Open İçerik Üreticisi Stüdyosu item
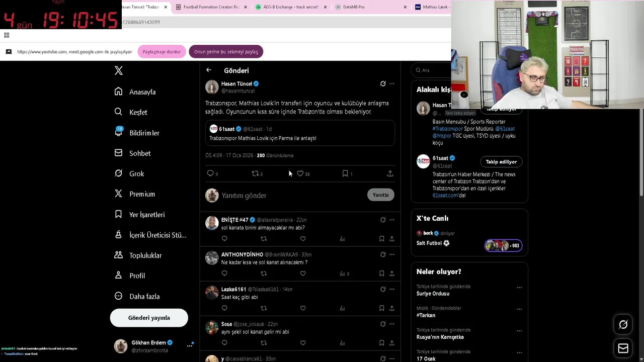 [x=150, y=235]
